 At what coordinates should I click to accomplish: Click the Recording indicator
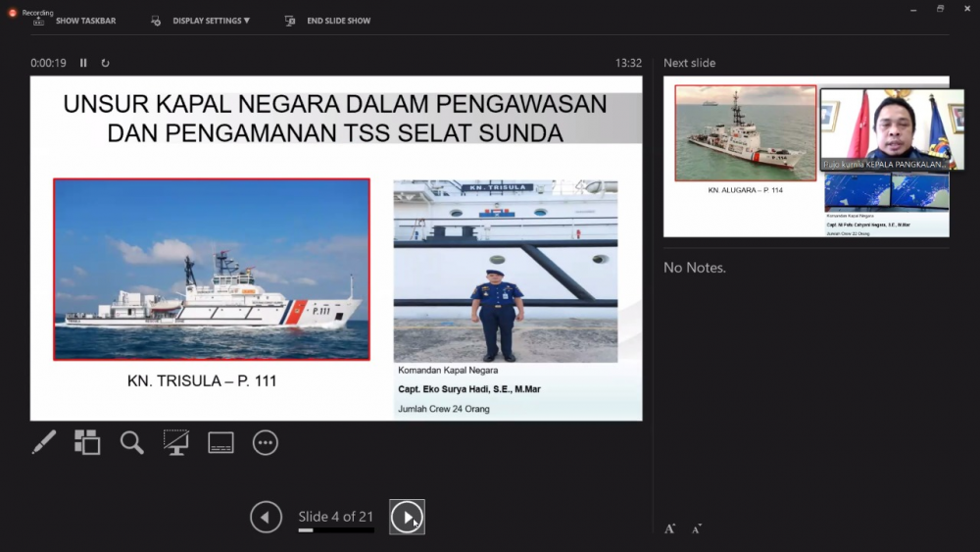(x=30, y=13)
